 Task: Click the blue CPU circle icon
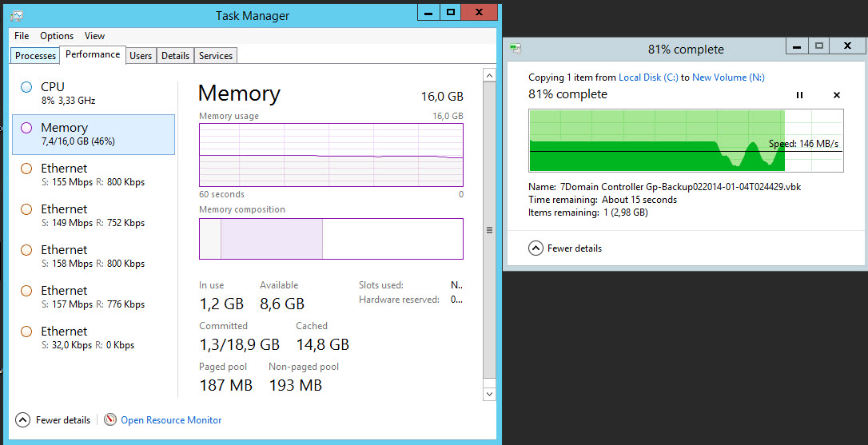(x=26, y=87)
